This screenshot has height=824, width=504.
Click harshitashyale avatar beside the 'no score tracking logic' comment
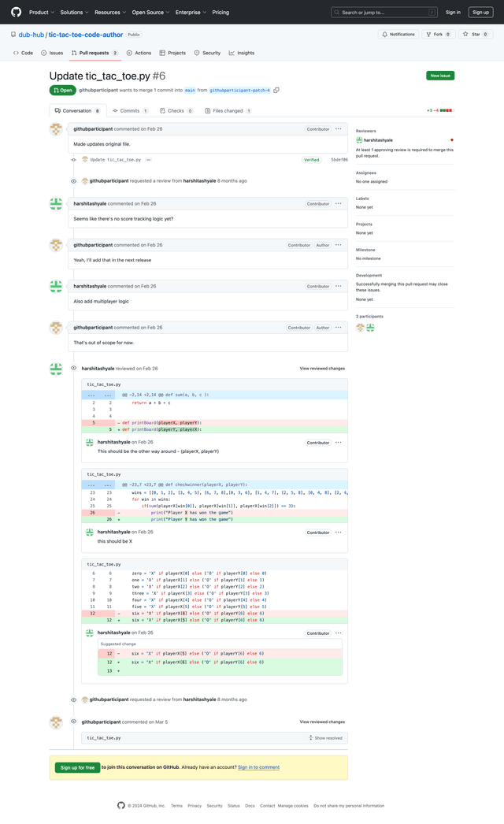click(x=56, y=204)
